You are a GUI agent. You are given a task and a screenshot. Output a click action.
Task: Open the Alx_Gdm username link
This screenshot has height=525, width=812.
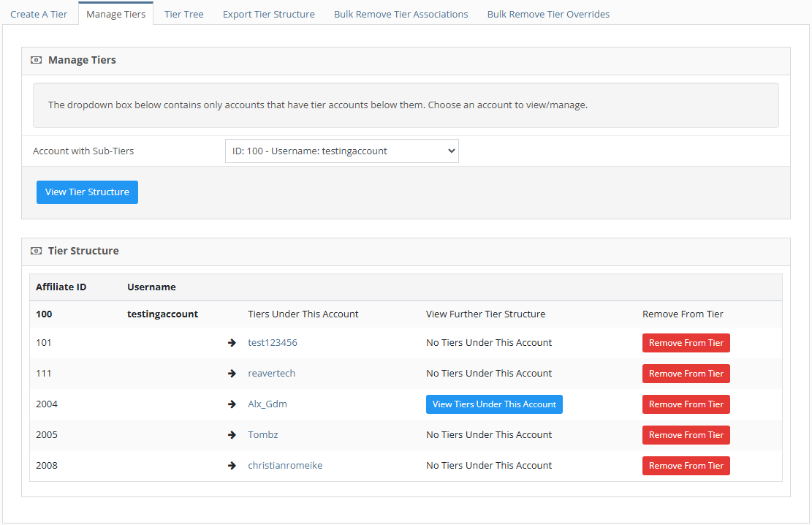(x=267, y=404)
